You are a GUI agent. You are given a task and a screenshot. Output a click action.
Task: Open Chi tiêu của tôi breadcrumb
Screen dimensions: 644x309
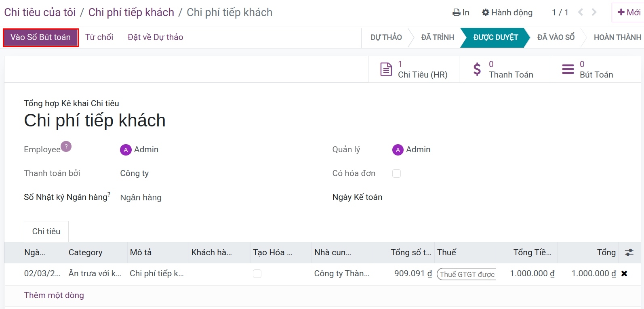point(40,13)
